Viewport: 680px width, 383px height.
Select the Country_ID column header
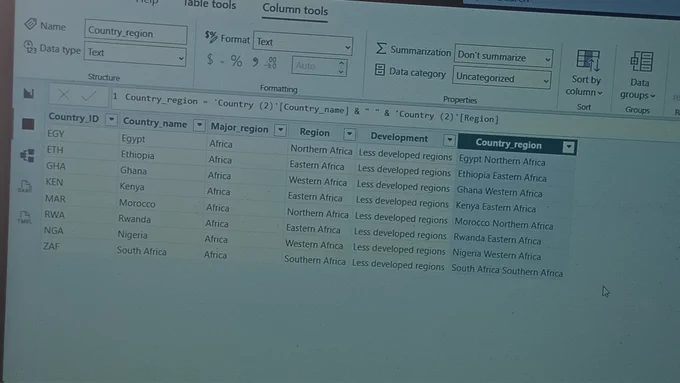(x=74, y=117)
